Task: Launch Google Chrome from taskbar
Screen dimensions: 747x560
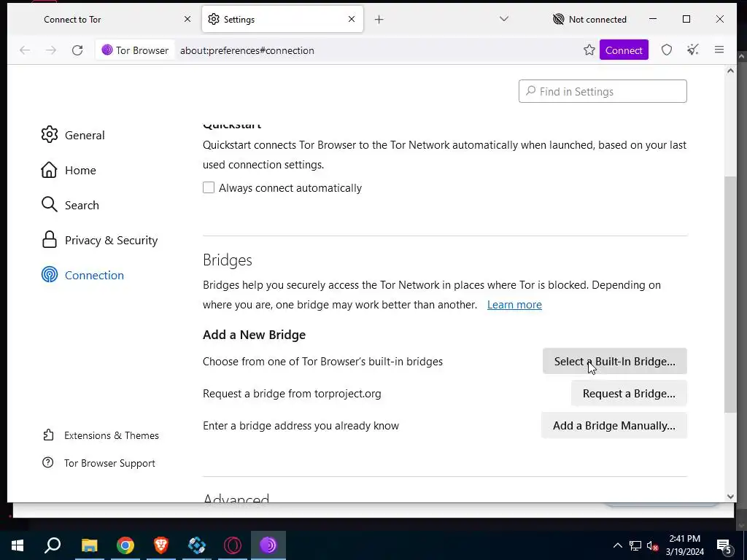Action: 125,545
